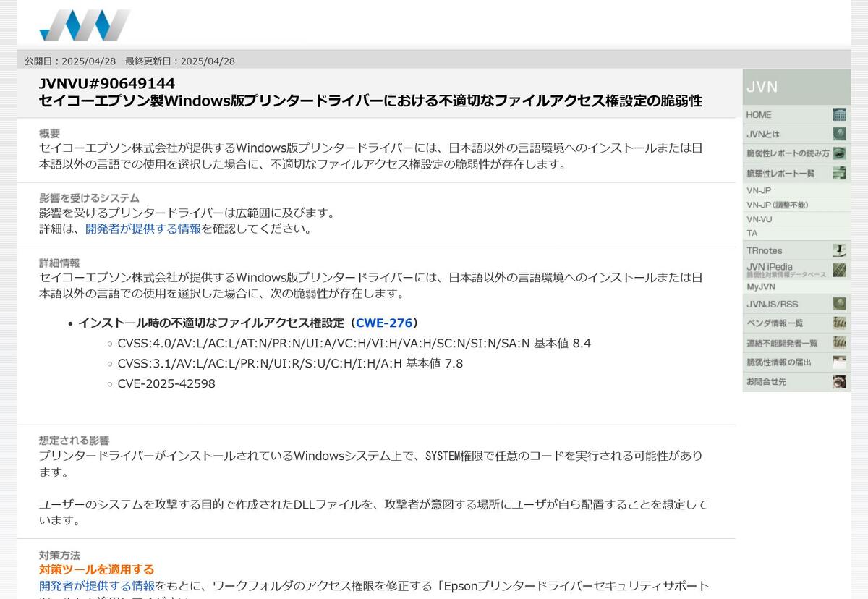Click the CVSS:3.1 vector line
The image size is (868, 599).
click(290, 363)
